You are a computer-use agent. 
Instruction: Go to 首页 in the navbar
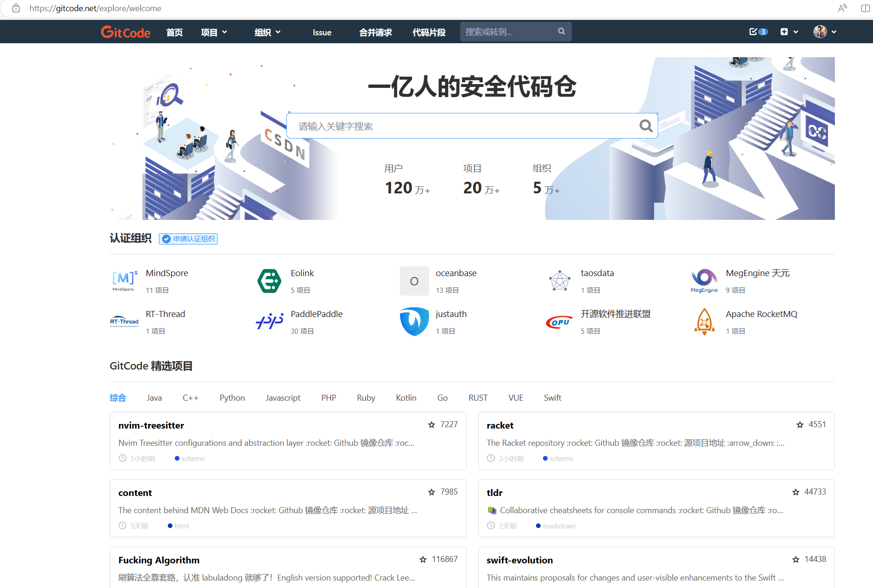(x=175, y=32)
